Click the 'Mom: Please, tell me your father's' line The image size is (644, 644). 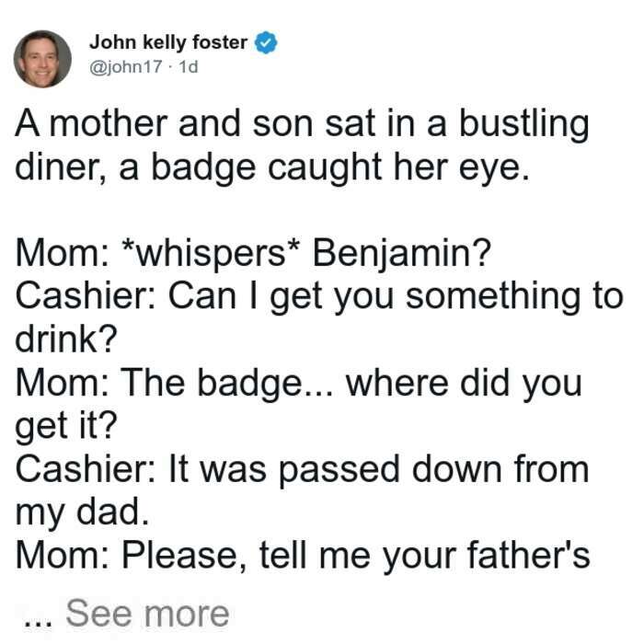(x=303, y=556)
